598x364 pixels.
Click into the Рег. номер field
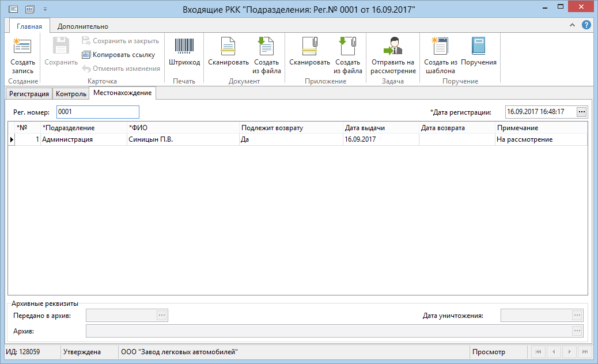[97, 112]
